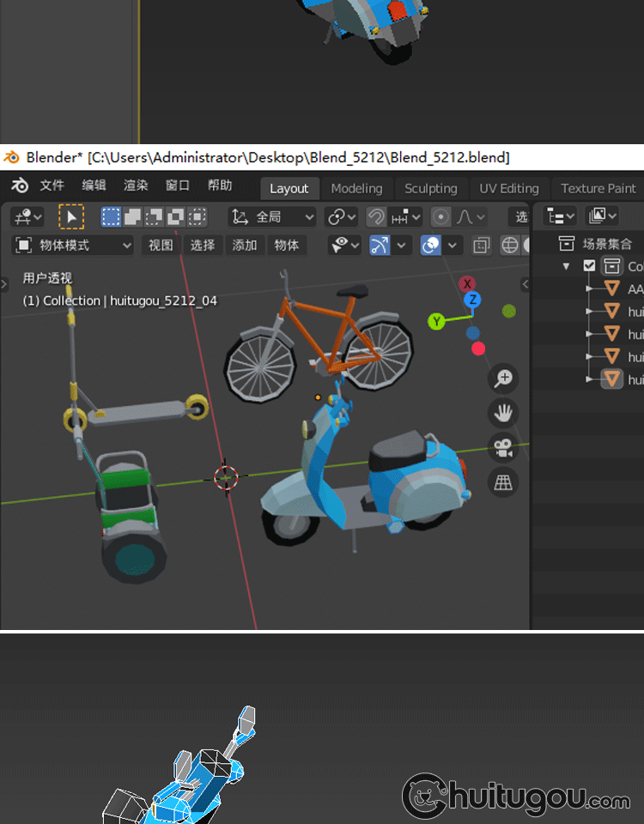Uncheck the Collection visibility checkbox
The image size is (644, 824).
pyautogui.click(x=589, y=266)
